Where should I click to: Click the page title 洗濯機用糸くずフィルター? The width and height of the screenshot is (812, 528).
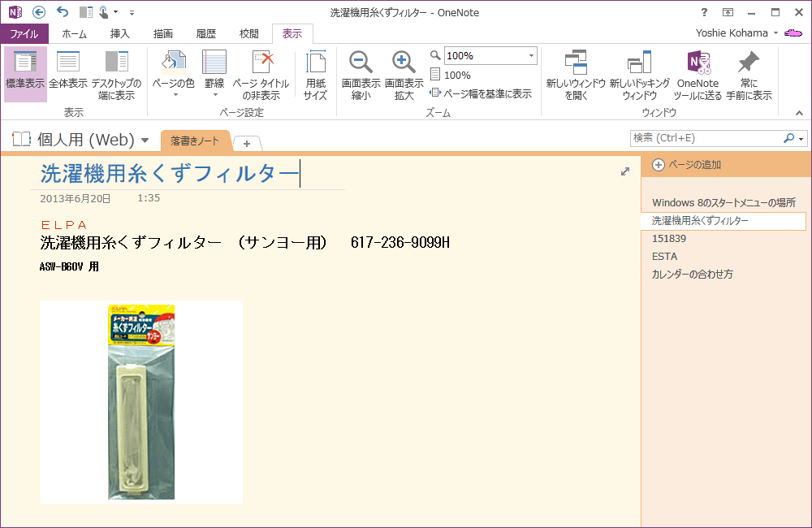coord(170,174)
